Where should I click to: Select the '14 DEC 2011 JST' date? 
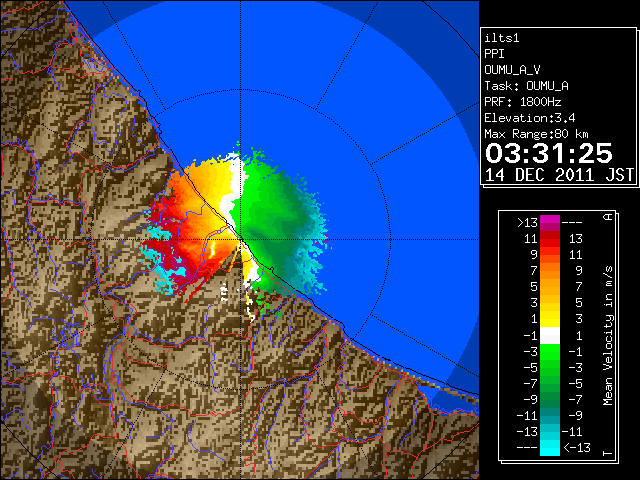point(559,175)
